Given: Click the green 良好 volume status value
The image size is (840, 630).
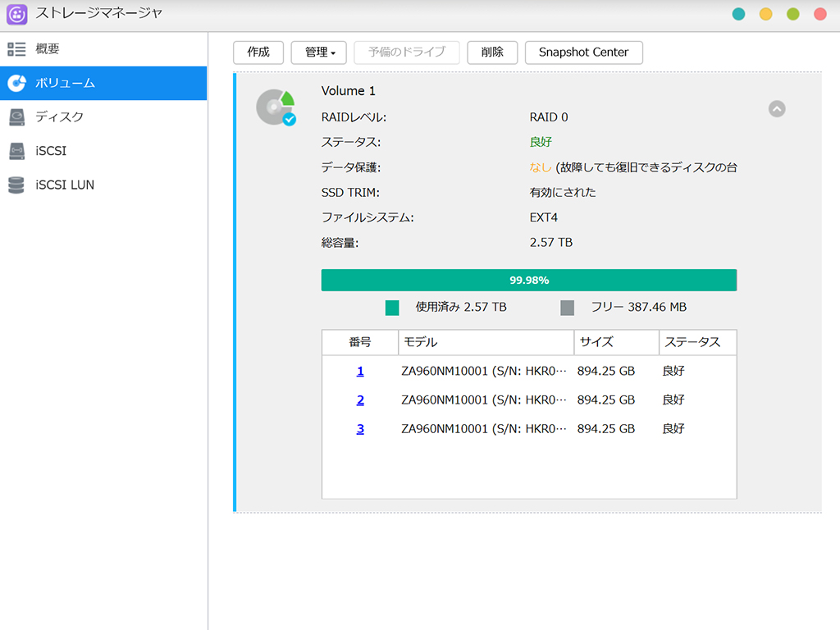Looking at the screenshot, I should pyautogui.click(x=541, y=142).
